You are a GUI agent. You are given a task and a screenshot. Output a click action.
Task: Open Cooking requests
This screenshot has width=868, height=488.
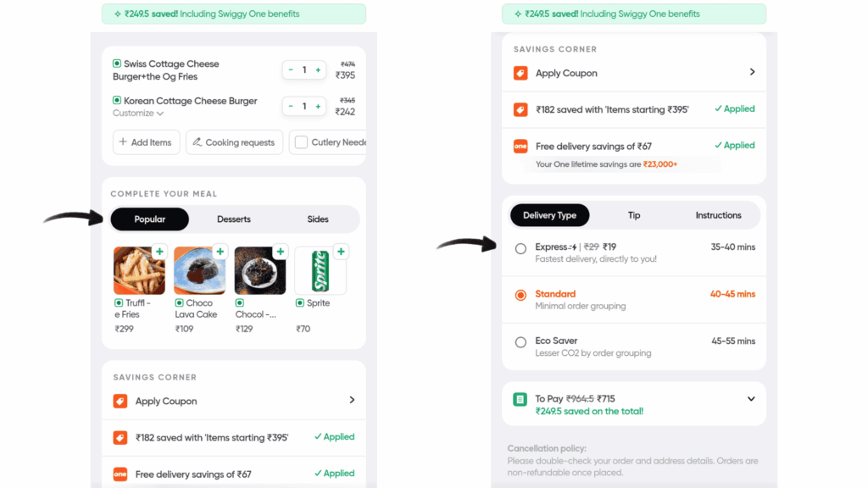[234, 142]
